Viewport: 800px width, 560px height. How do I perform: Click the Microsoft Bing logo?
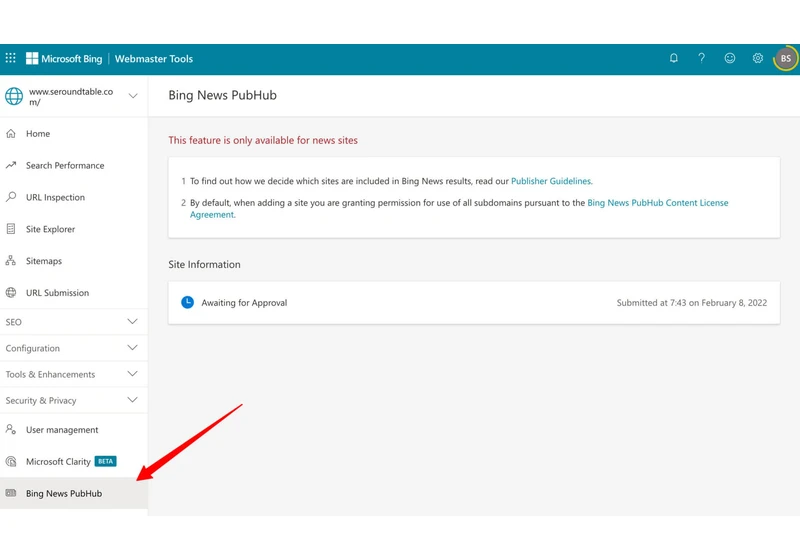point(64,59)
